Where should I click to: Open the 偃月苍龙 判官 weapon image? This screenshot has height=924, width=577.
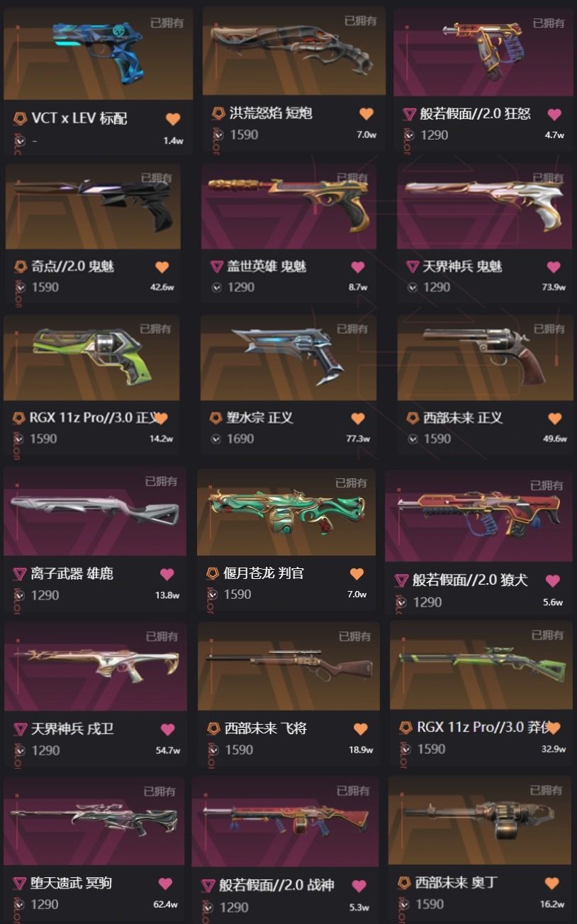coord(286,512)
